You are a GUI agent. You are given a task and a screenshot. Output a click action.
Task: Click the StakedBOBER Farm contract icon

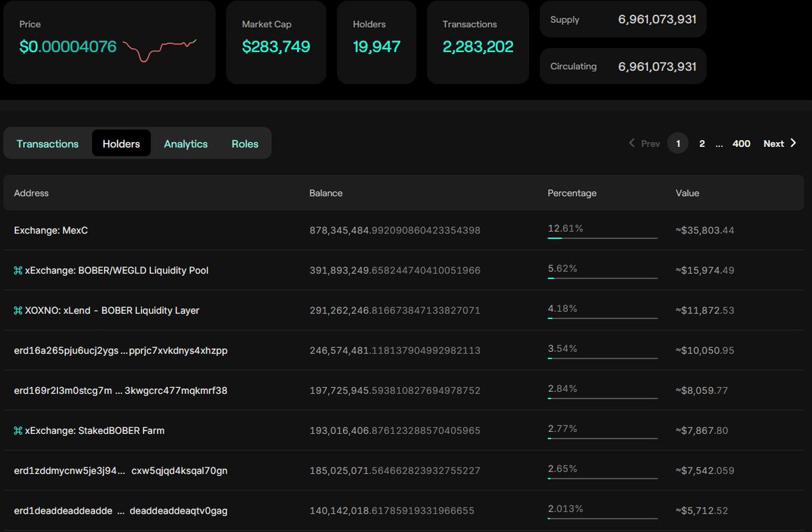pos(18,430)
